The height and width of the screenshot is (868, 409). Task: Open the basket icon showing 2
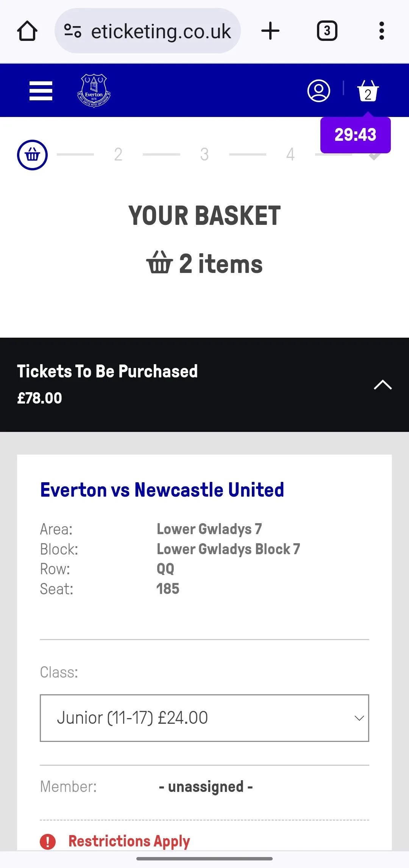point(368,91)
